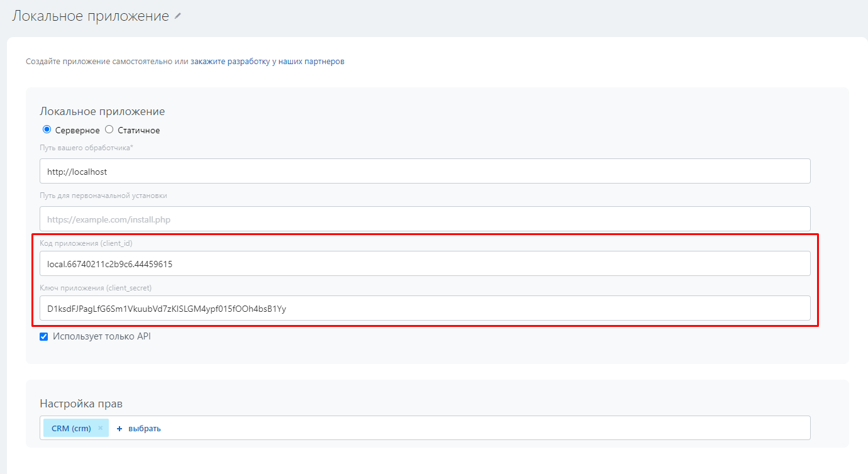This screenshot has width=868, height=474.
Task: Click the client_secret application key field
Action: click(425, 308)
